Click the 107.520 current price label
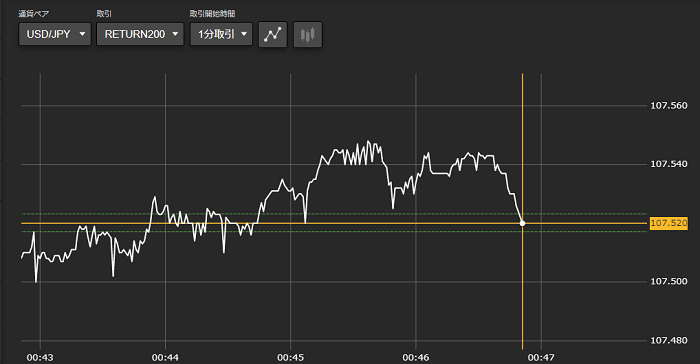 668,223
